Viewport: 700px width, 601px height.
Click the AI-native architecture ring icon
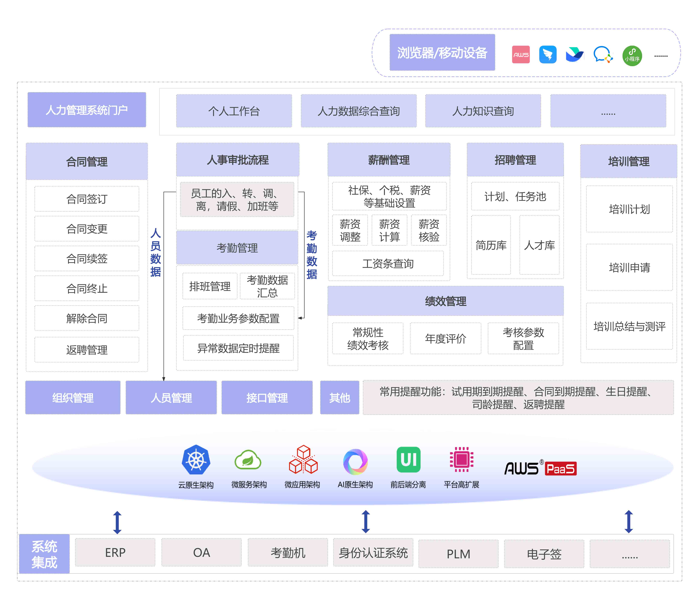point(355,461)
